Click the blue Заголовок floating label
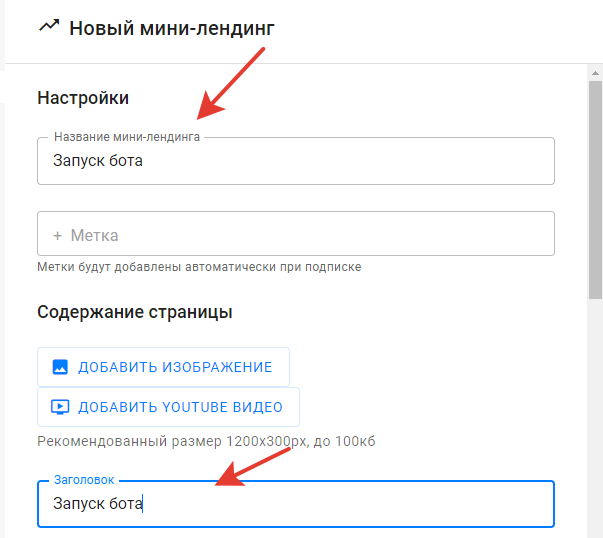 click(84, 480)
